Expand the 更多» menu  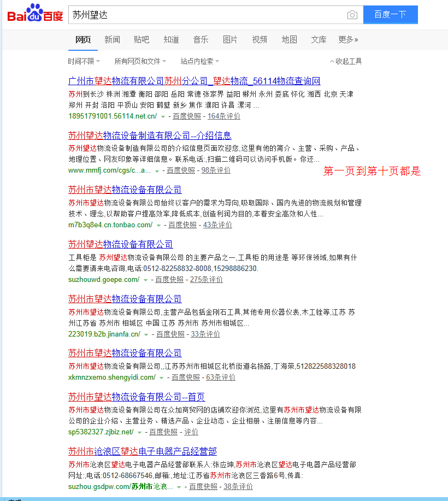tap(349, 40)
